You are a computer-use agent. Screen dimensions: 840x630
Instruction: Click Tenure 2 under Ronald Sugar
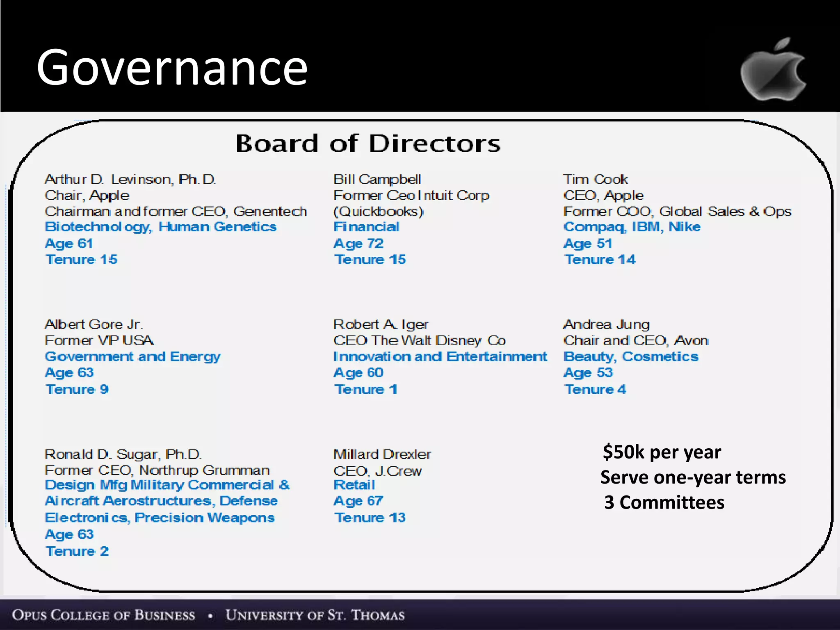pos(77,551)
